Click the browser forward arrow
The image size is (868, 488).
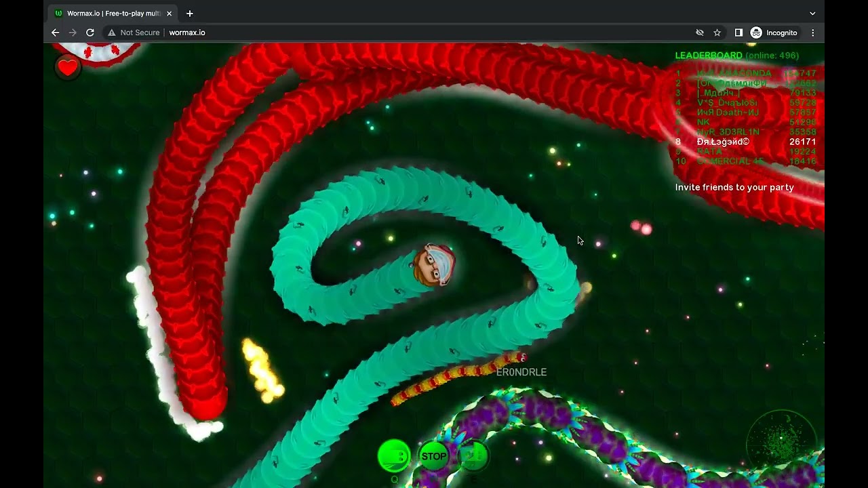[73, 33]
